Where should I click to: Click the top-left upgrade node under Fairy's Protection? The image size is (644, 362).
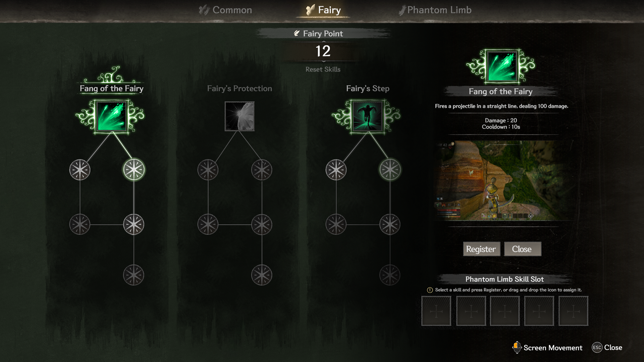pos(208,170)
